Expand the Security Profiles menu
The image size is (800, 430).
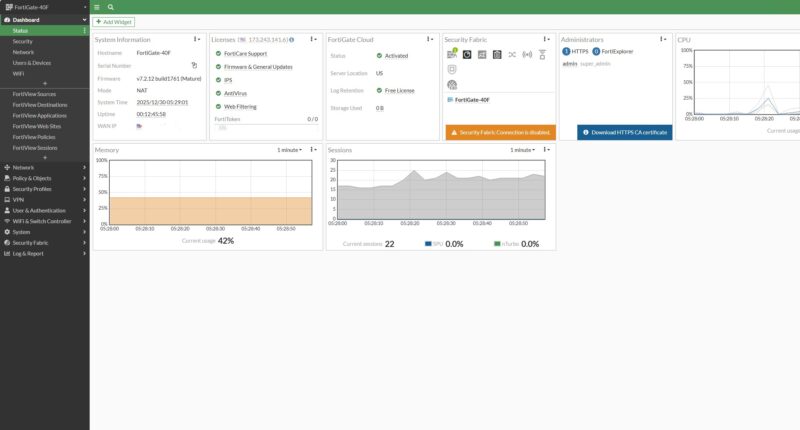tap(44, 189)
